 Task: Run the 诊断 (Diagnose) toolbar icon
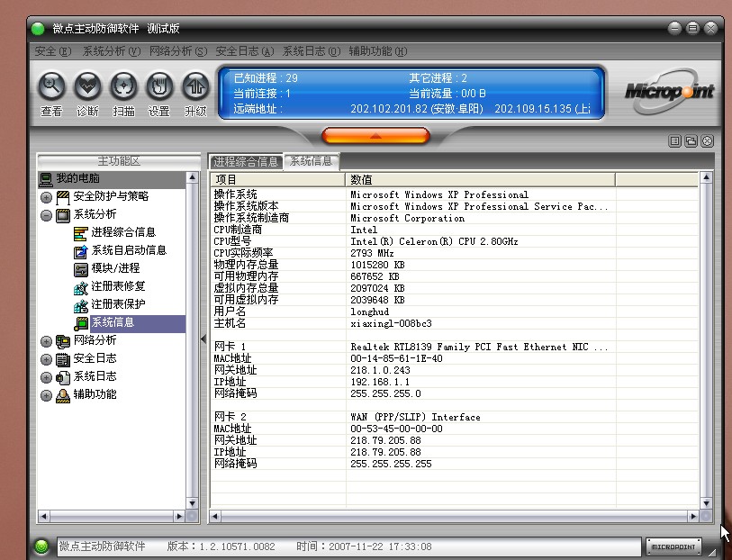pyautogui.click(x=87, y=86)
